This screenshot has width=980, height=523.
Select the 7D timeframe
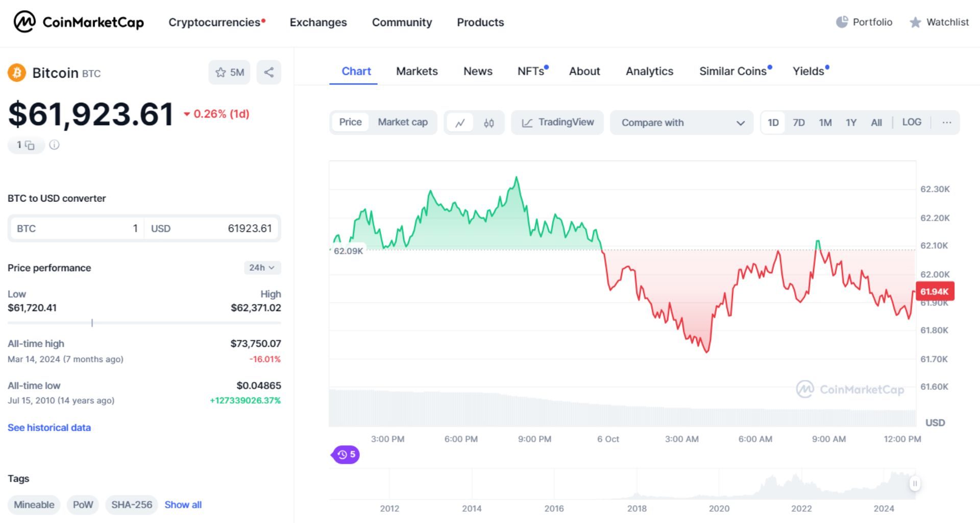coord(799,122)
